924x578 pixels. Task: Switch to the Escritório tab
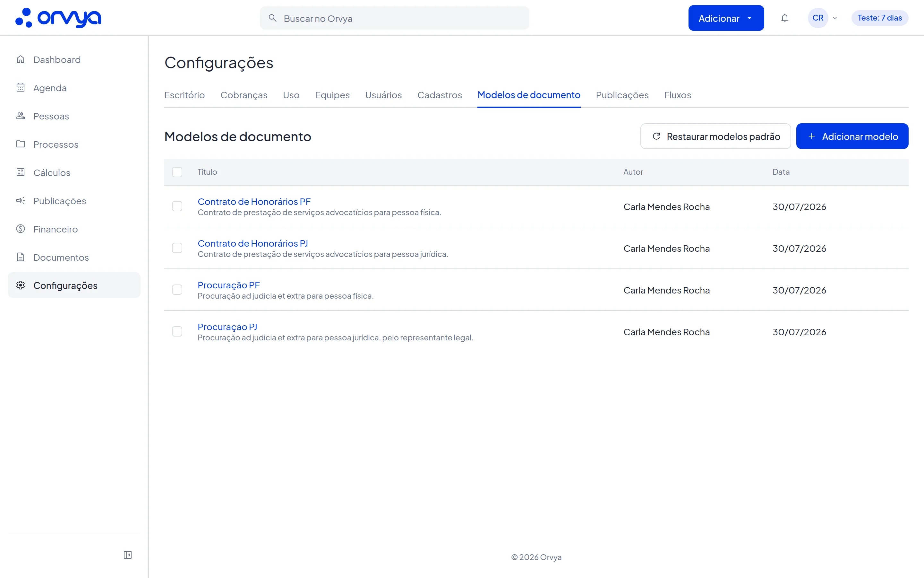(184, 95)
